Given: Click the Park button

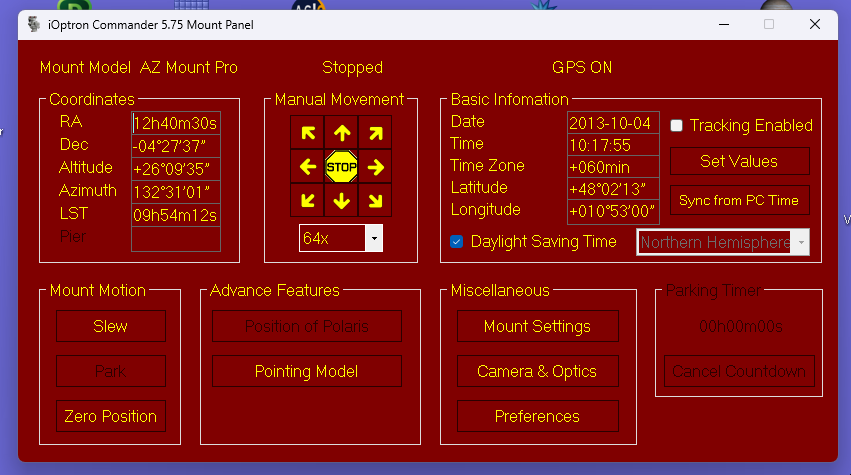Looking at the screenshot, I should tap(111, 371).
